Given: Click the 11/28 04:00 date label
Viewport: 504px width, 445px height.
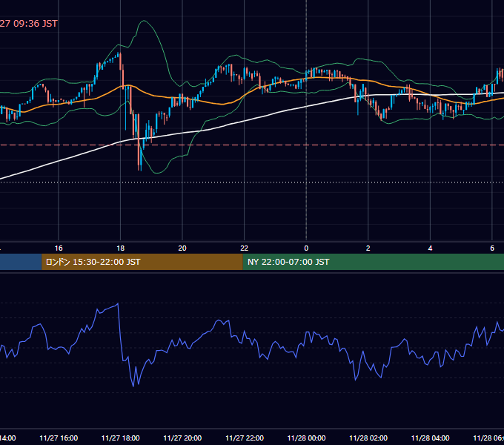Looking at the screenshot, I should point(430,438).
